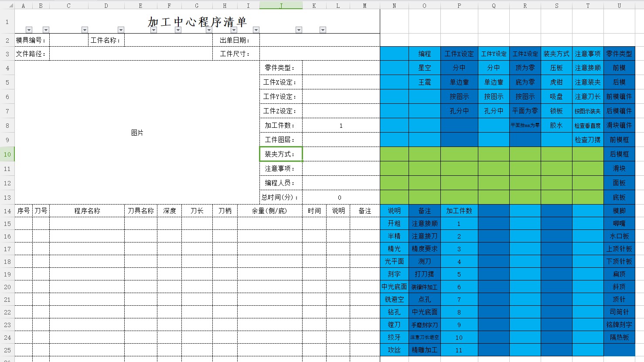Select the column C header

69,5
